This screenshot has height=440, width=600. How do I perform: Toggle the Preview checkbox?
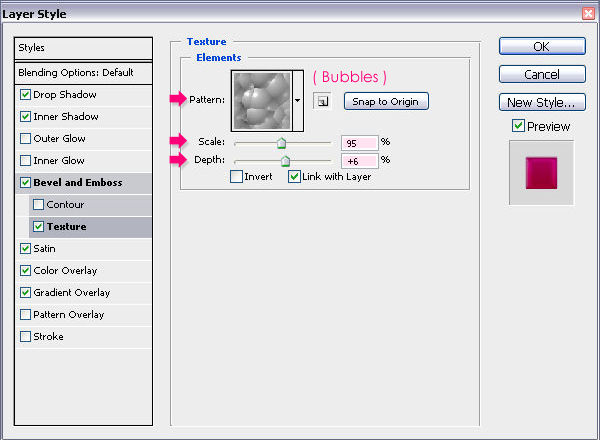(x=518, y=125)
